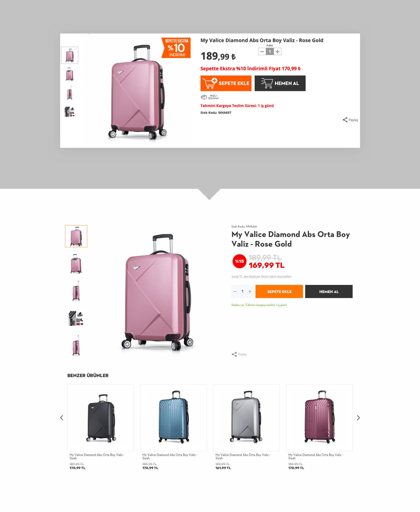Show previous similar products with left arrow

click(62, 418)
